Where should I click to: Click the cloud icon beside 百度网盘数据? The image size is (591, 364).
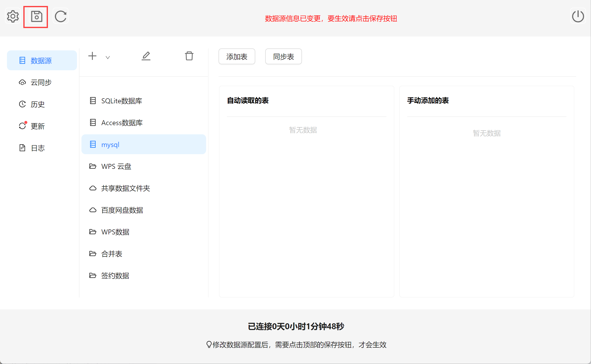(93, 210)
